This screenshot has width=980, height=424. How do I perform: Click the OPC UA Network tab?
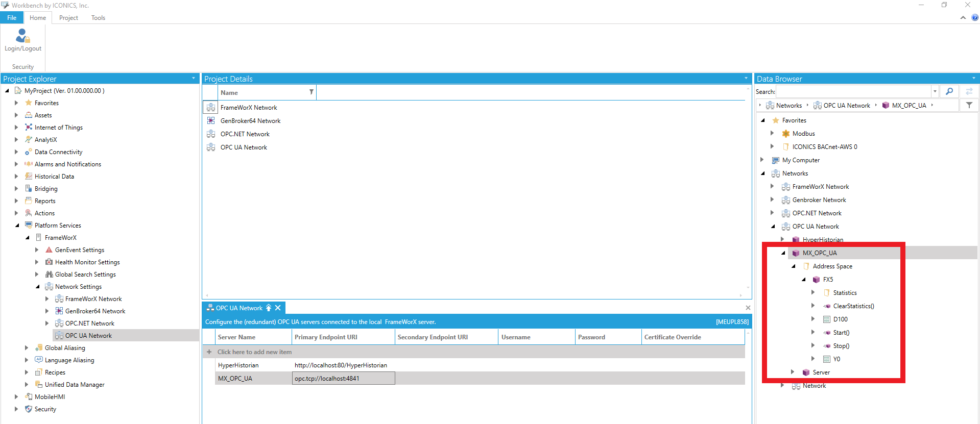239,308
